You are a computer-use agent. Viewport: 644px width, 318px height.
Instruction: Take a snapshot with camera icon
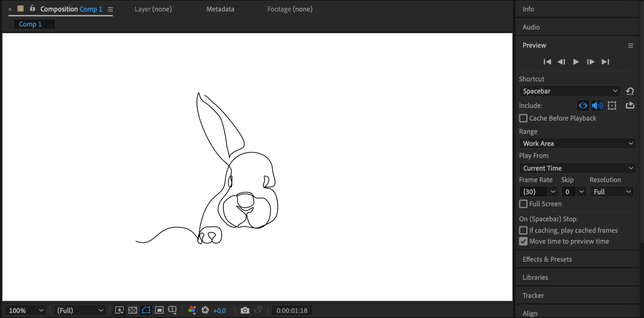tap(245, 310)
